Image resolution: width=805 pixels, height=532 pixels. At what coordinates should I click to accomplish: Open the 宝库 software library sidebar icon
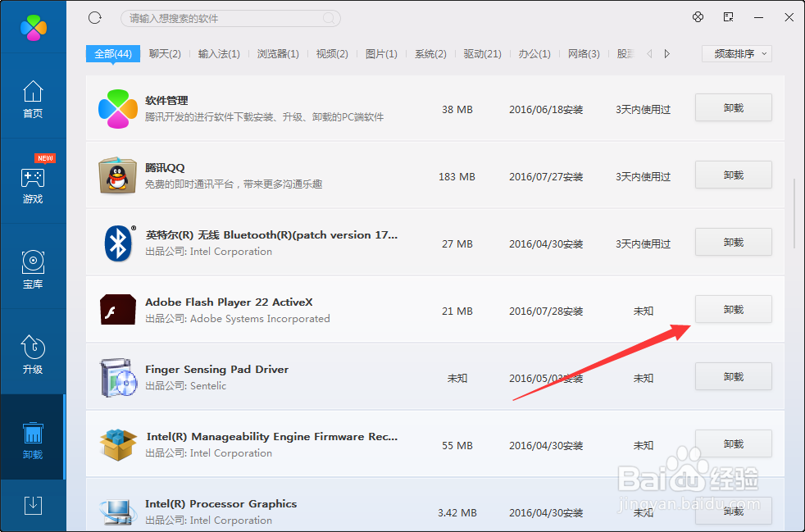[x=33, y=270]
